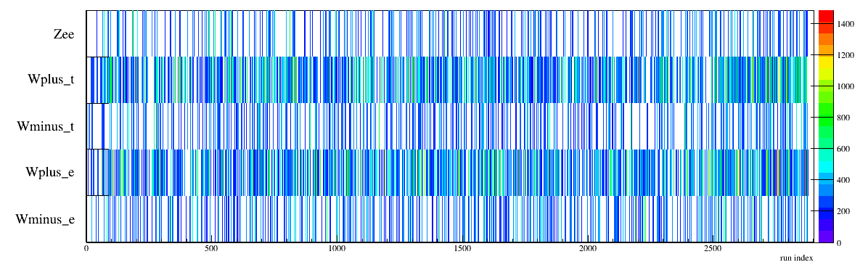Click the orange band near 1200
Screen dimensions: 868x270
(825, 50)
